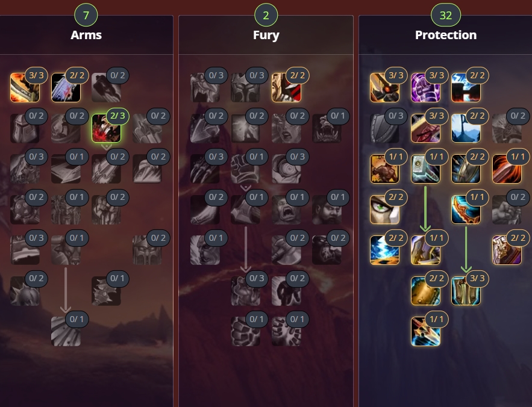Screen dimensions: 532x407
Task: Click the Improved Revenge eye icon (2/2)
Action: pyautogui.click(x=385, y=210)
